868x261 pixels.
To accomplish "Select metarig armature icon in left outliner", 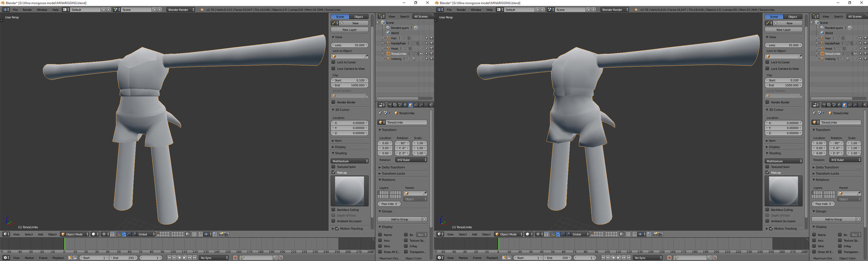I will click(x=388, y=59).
